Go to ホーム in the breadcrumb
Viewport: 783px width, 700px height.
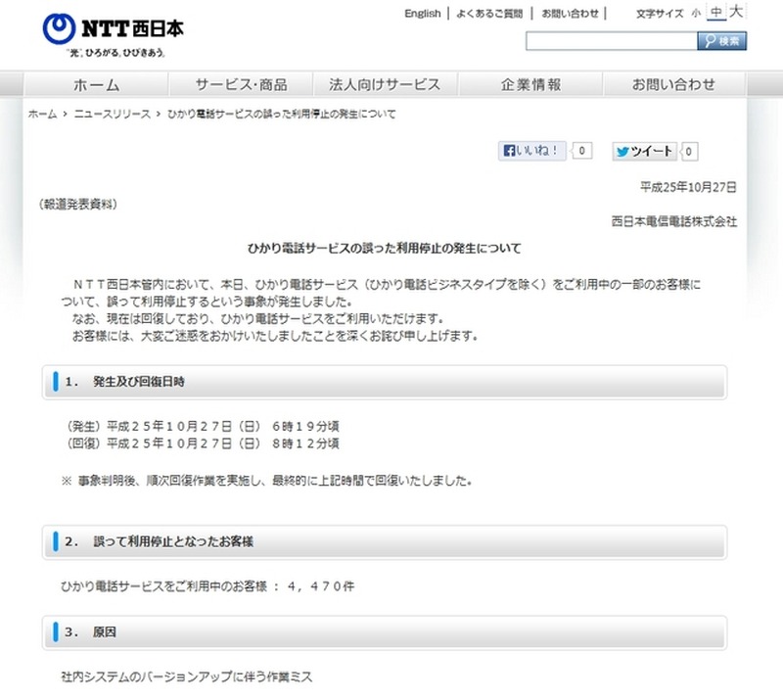coord(42,115)
